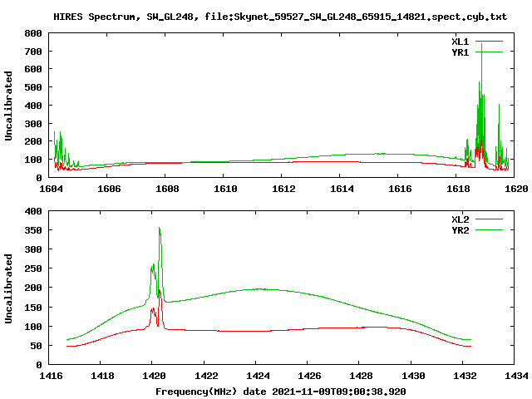Click the 1612 frequency tick label
Screen dimensions: 532x399
click(x=283, y=189)
